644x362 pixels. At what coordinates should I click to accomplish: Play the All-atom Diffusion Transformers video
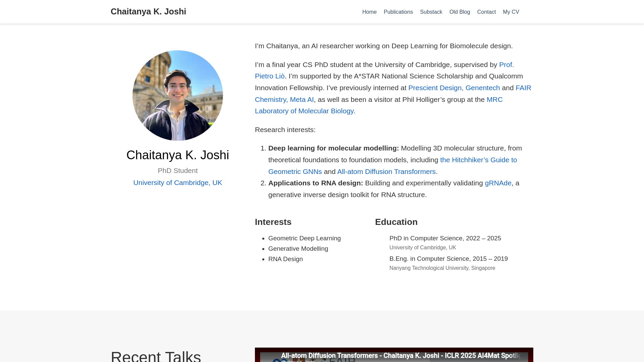394,355
